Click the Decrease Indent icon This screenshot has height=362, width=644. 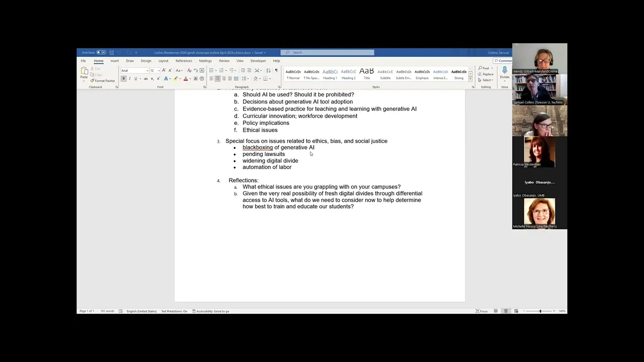click(x=243, y=70)
